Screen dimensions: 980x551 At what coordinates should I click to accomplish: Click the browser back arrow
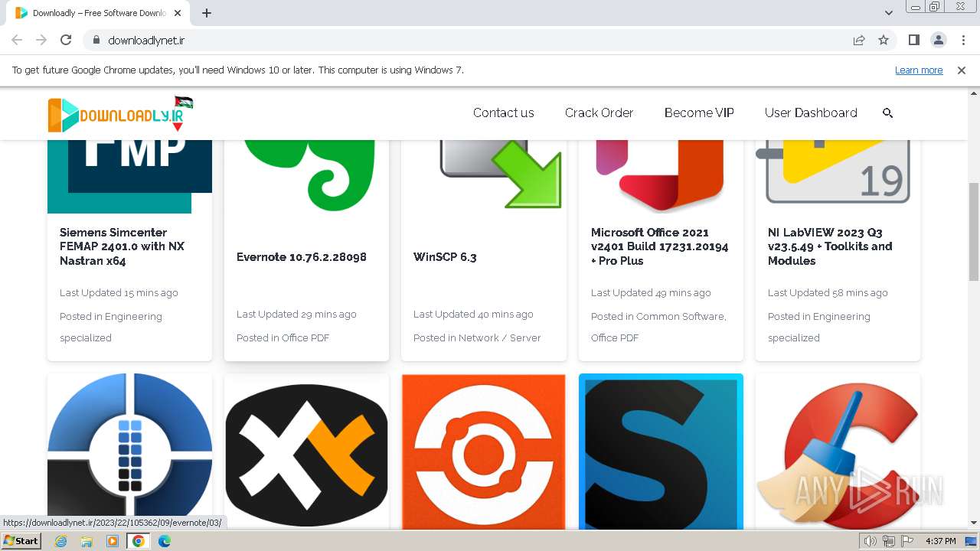tap(17, 40)
